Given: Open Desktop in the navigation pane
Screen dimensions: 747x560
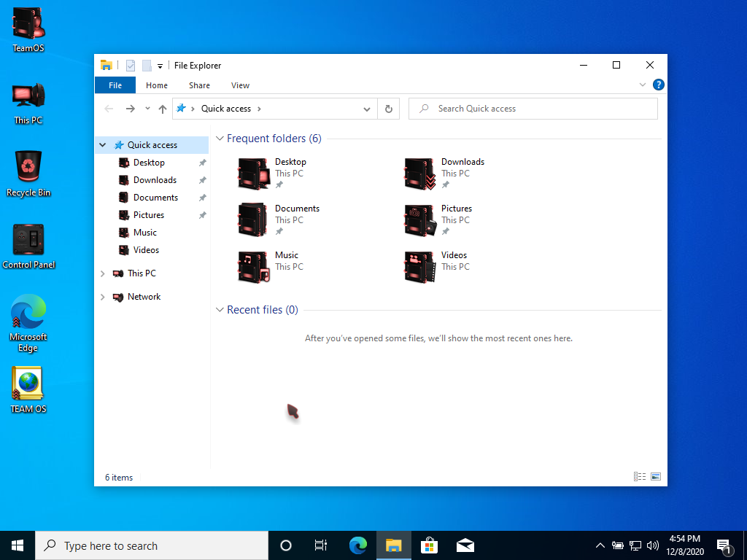Looking at the screenshot, I should (x=149, y=163).
